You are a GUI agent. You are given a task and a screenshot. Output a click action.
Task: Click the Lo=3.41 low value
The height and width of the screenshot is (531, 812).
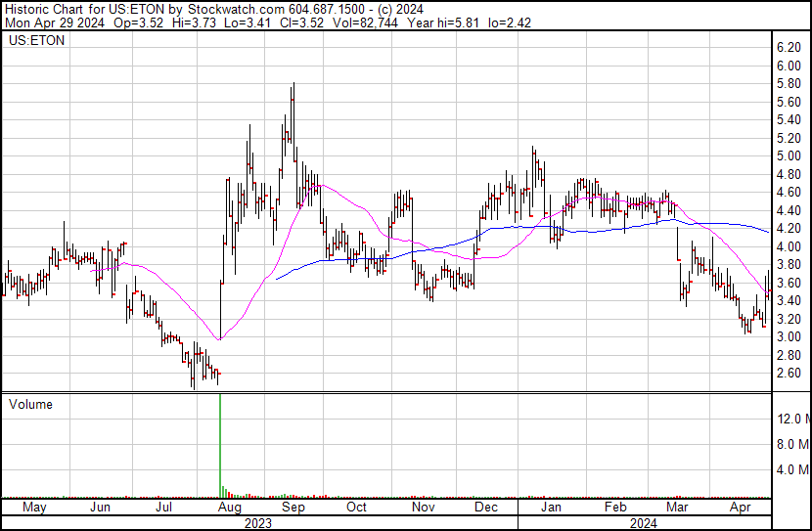click(248, 22)
